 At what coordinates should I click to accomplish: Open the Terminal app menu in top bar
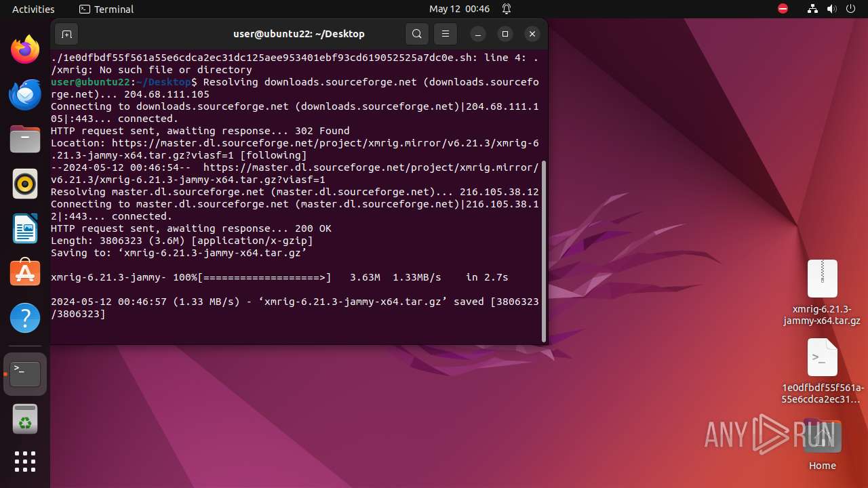coord(106,9)
